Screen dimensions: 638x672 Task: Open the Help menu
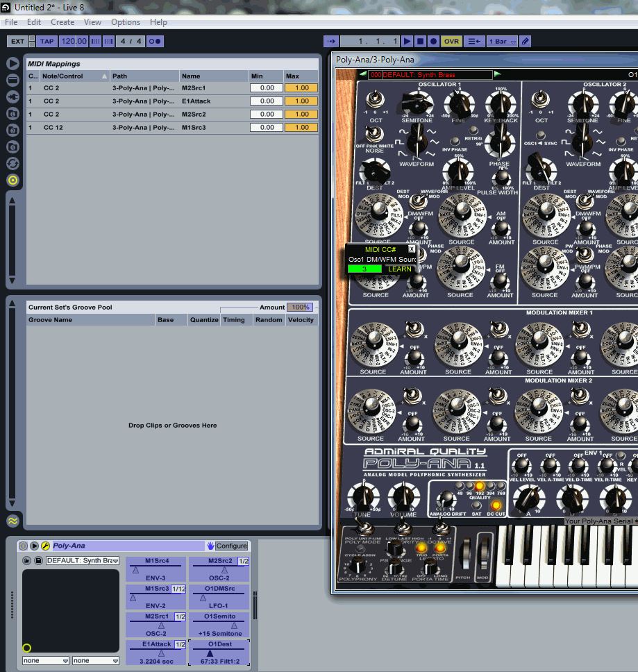pos(158,22)
